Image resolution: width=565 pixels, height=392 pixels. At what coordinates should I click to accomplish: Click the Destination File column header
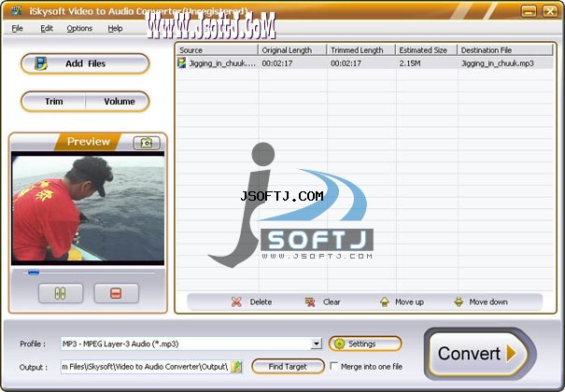pos(505,50)
